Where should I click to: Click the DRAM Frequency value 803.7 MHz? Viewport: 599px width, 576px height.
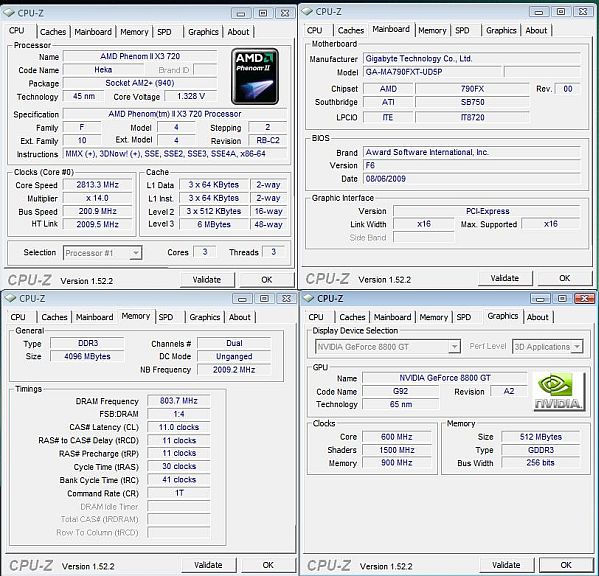pyautogui.click(x=179, y=401)
